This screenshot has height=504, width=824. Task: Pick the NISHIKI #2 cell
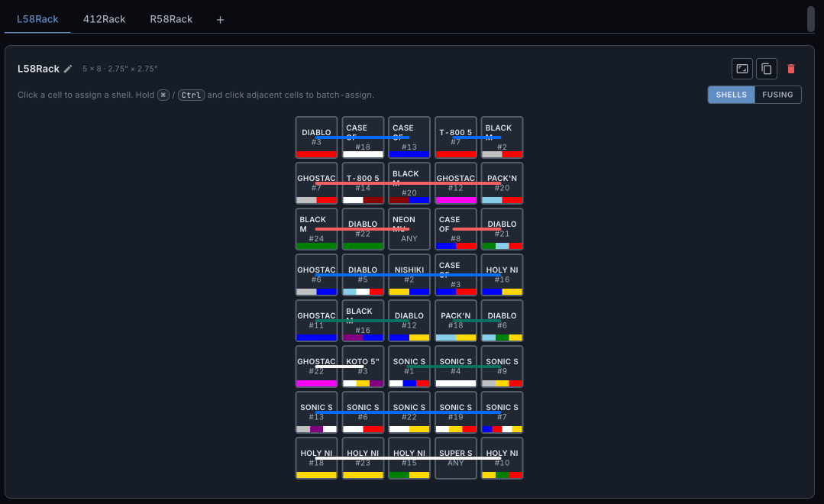pos(409,275)
